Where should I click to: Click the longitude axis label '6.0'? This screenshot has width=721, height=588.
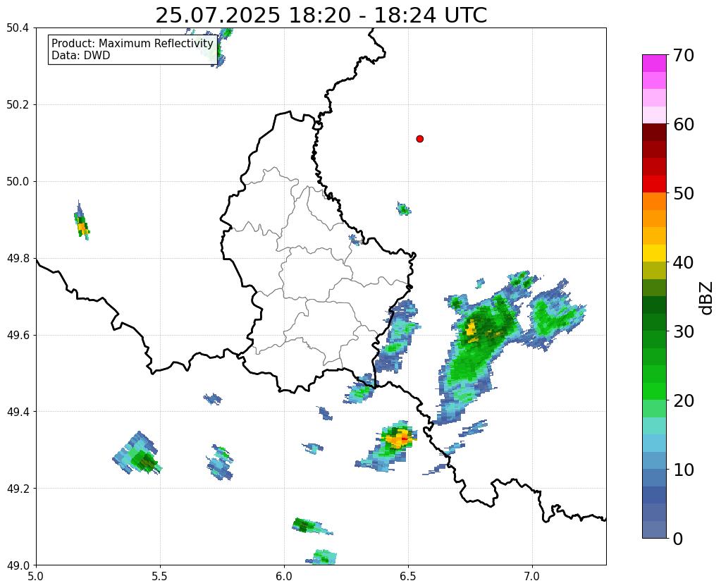click(284, 577)
